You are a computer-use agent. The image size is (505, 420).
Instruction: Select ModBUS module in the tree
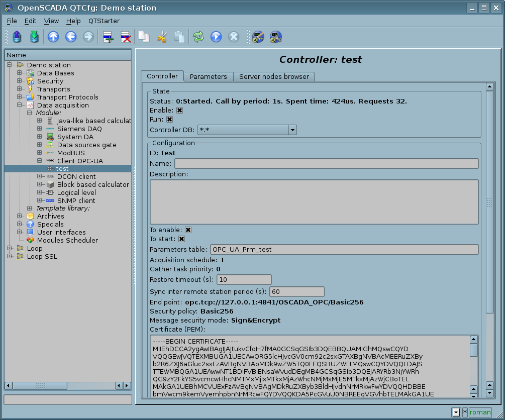(70, 153)
